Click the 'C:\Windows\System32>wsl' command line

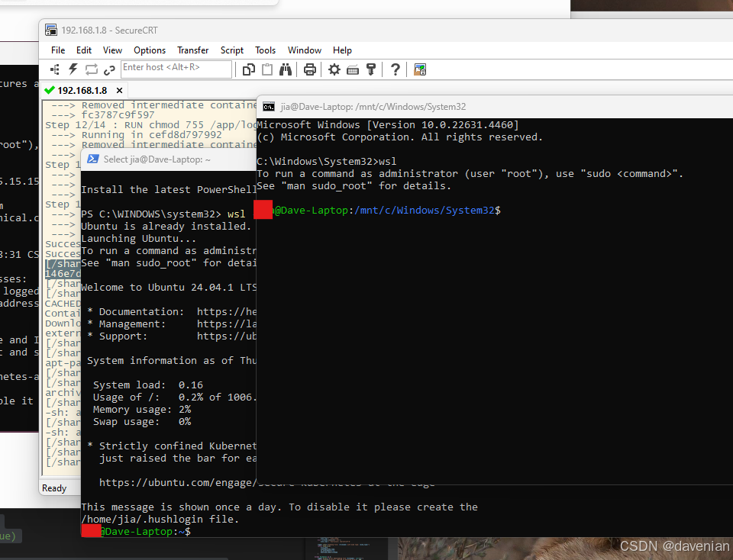pos(326,162)
